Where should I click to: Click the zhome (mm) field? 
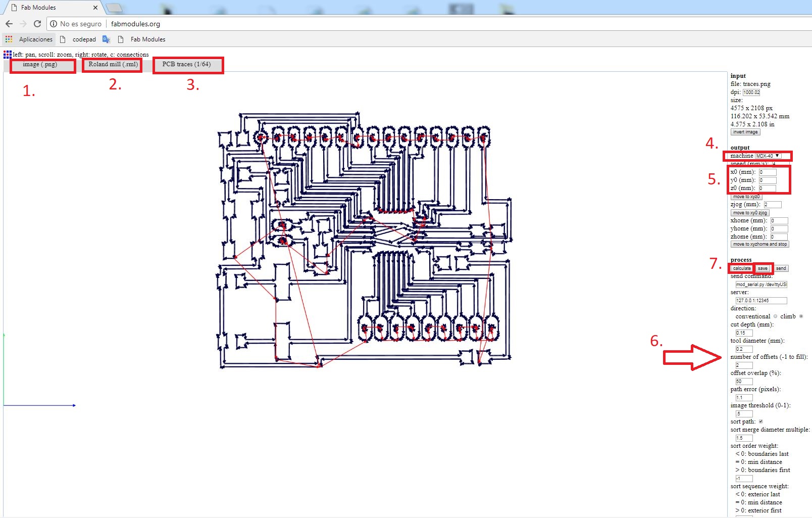(x=779, y=237)
